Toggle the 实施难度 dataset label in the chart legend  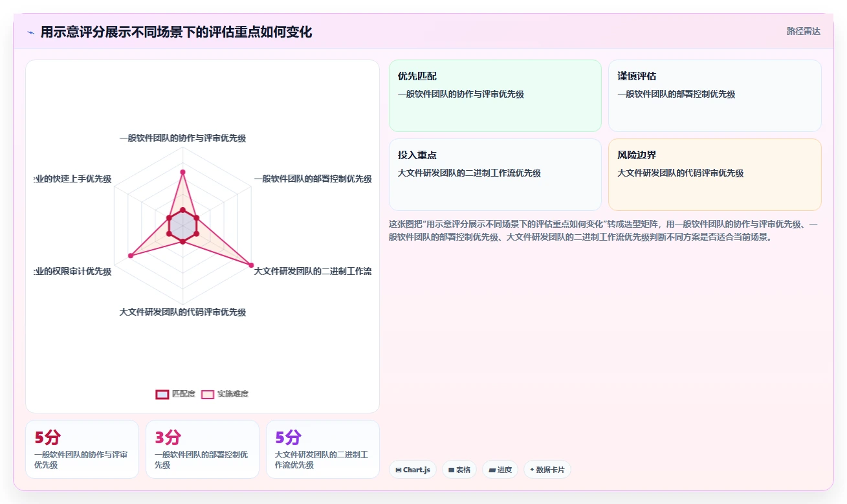pos(232,394)
